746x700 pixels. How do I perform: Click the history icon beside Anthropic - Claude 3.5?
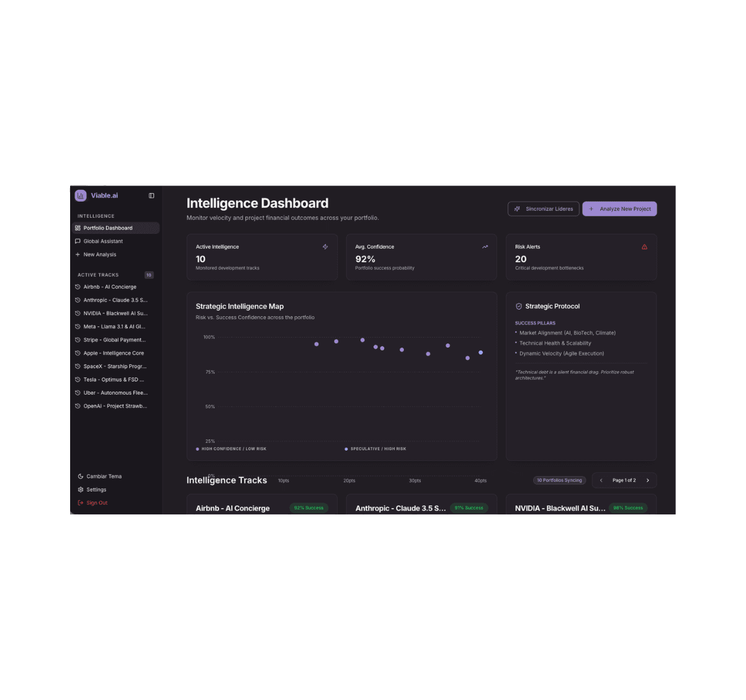[x=78, y=300]
